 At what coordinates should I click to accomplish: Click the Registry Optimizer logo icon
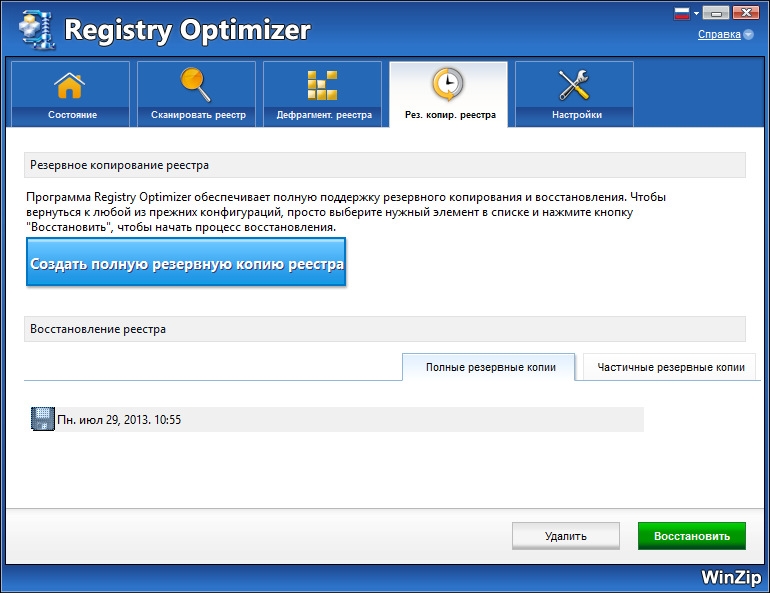point(37,29)
